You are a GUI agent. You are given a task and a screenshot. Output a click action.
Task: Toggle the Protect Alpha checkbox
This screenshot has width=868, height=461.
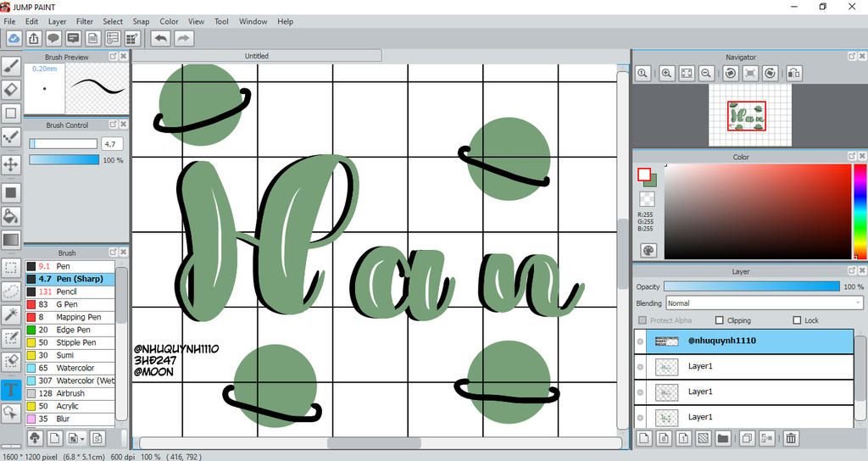(x=643, y=319)
